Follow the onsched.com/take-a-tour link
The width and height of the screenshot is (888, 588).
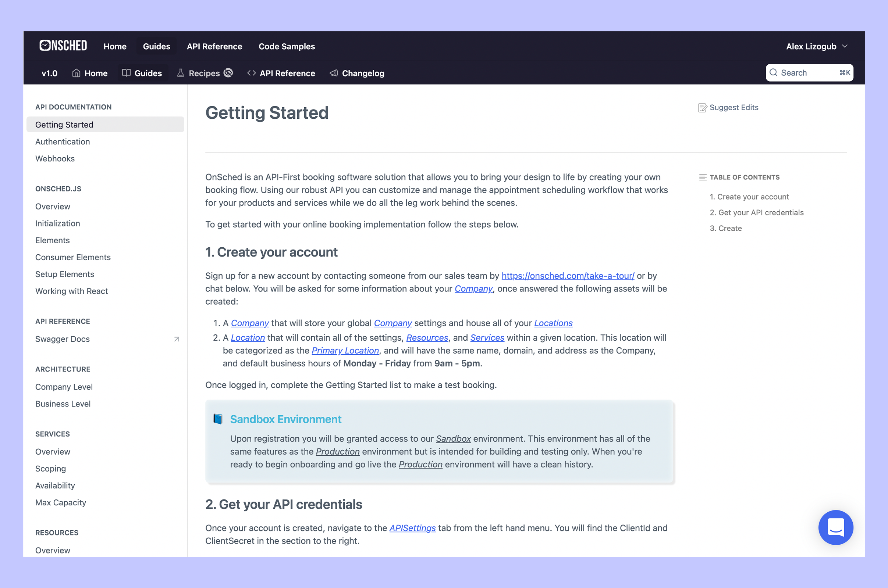[x=568, y=276]
